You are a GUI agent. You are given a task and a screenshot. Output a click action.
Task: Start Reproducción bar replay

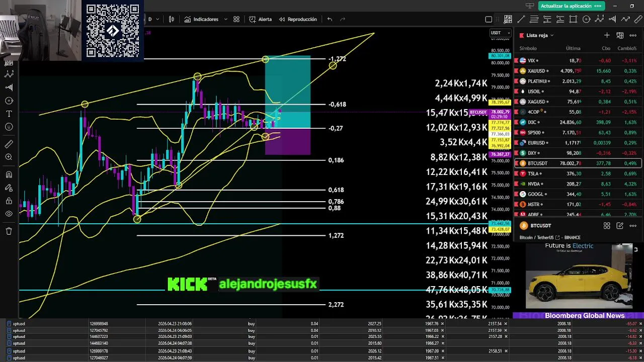coord(297,19)
